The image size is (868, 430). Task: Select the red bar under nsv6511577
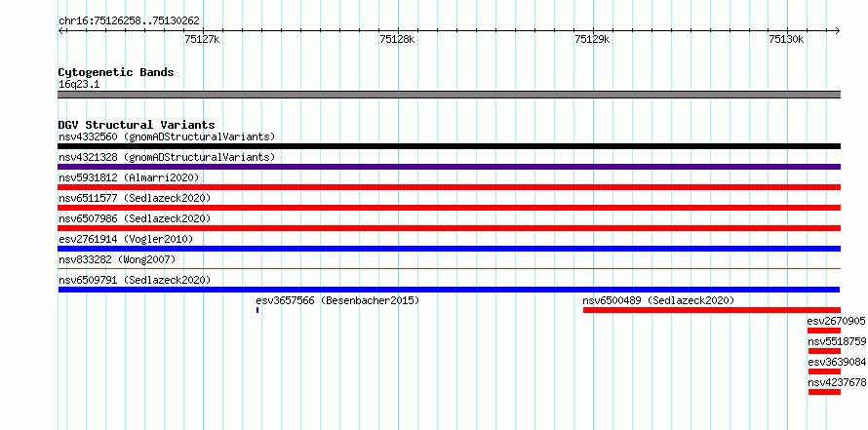point(449,208)
